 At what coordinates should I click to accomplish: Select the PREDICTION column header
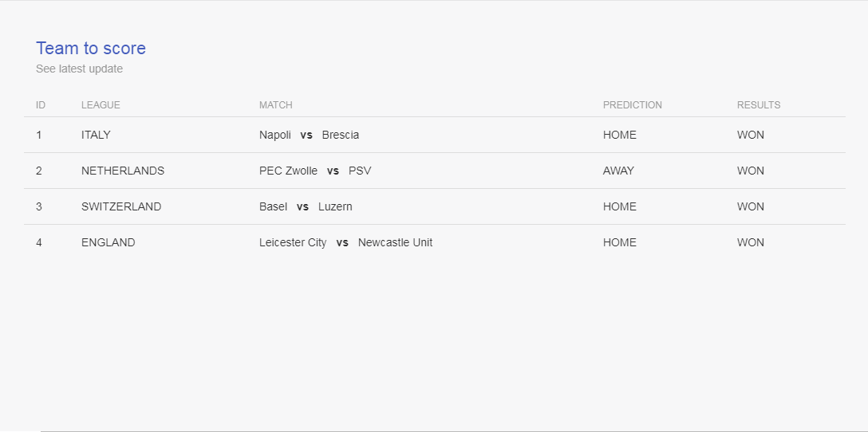tap(632, 105)
